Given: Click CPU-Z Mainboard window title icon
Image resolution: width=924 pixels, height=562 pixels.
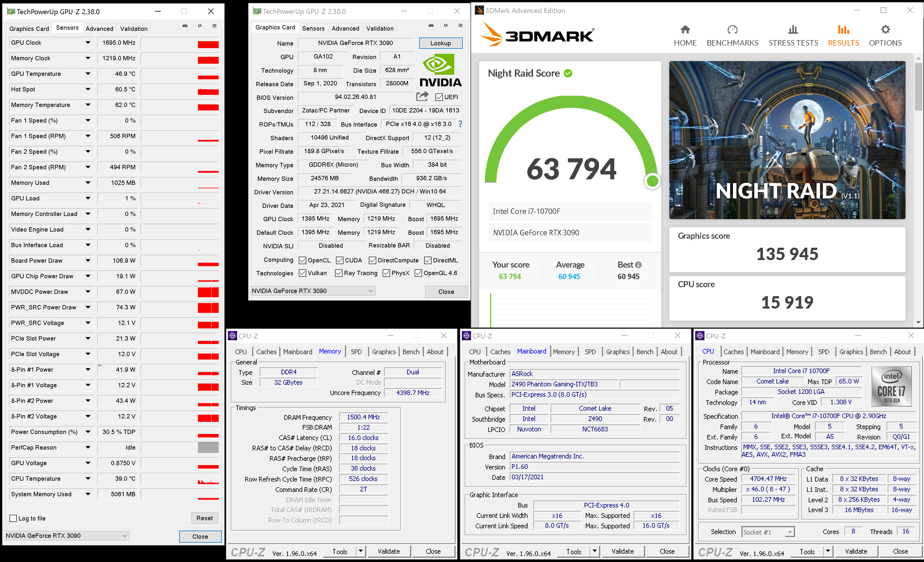Looking at the screenshot, I should [x=466, y=336].
